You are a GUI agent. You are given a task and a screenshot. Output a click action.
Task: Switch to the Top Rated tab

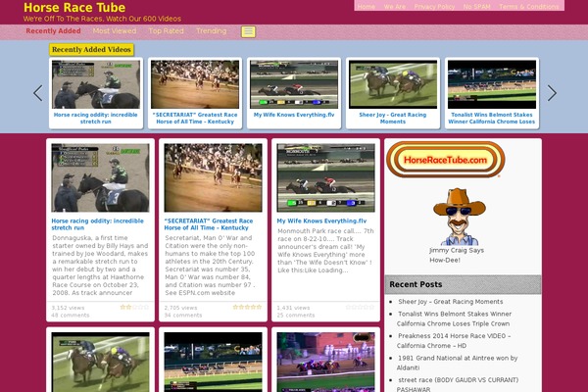click(167, 31)
